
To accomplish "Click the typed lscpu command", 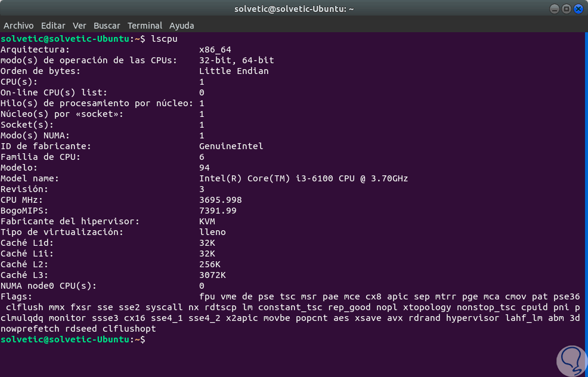I will [x=165, y=39].
